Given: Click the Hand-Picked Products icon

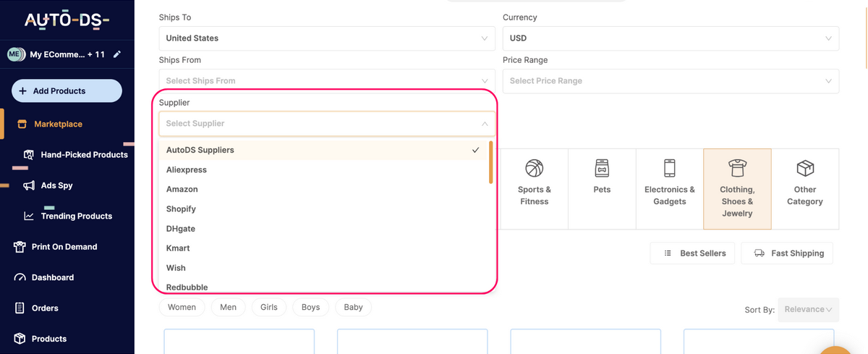Looking at the screenshot, I should pos(29,155).
